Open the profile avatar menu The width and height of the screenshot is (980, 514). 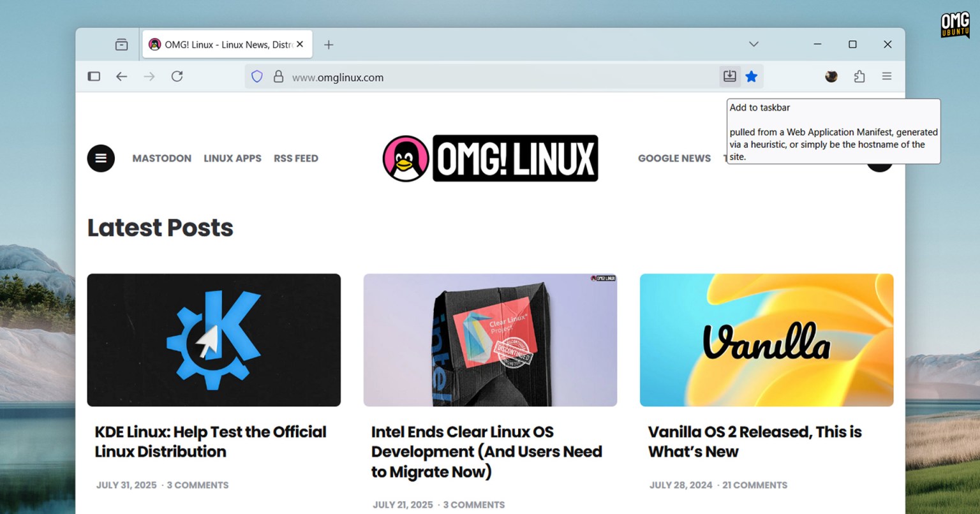point(831,77)
